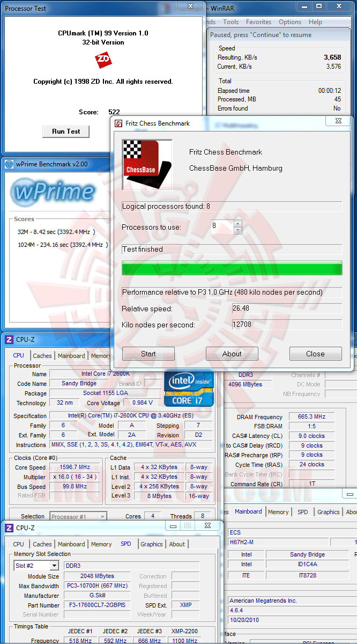Click the Close button of Processor Test window
Image resolution: width=357 pixels, height=644 pixels.
[190, 6]
